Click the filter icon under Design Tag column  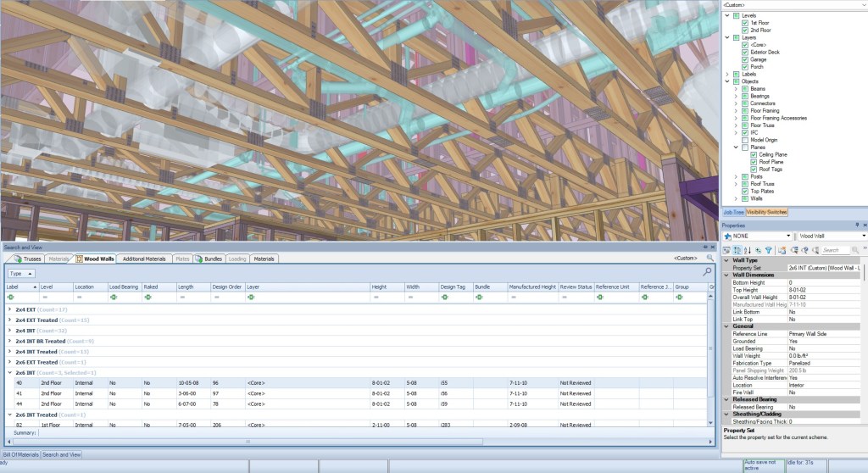click(443, 298)
